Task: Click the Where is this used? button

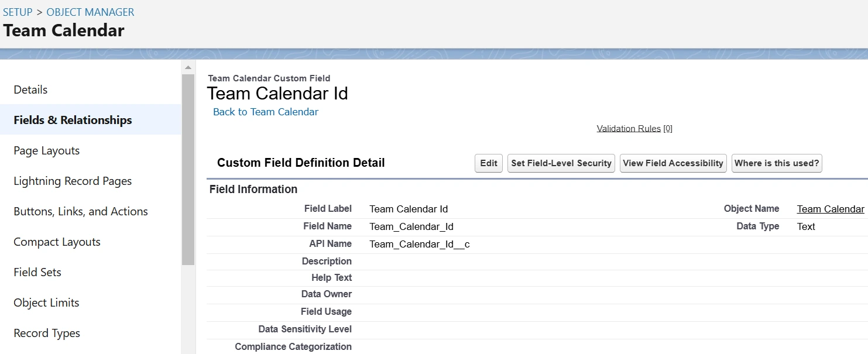Action: click(777, 163)
